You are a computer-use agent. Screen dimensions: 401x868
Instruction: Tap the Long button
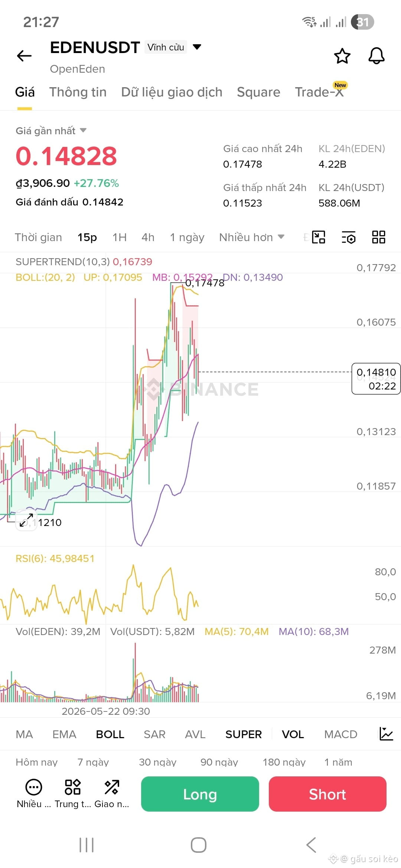click(x=200, y=794)
